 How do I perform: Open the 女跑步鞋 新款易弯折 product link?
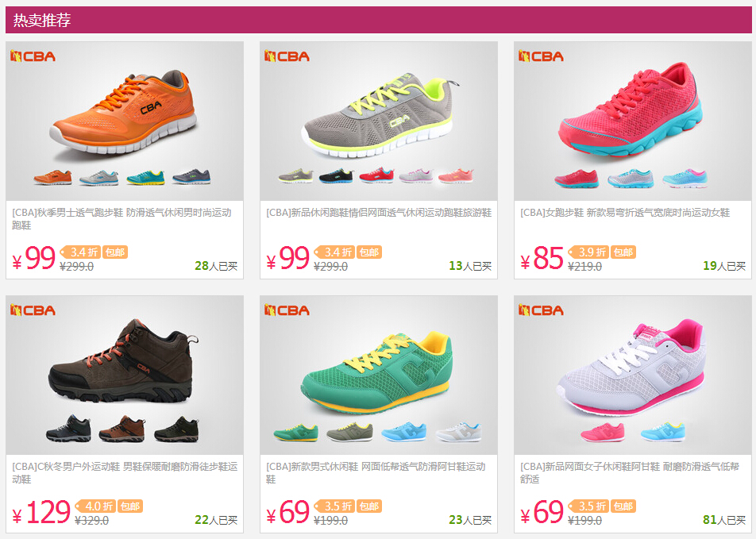tap(625, 213)
